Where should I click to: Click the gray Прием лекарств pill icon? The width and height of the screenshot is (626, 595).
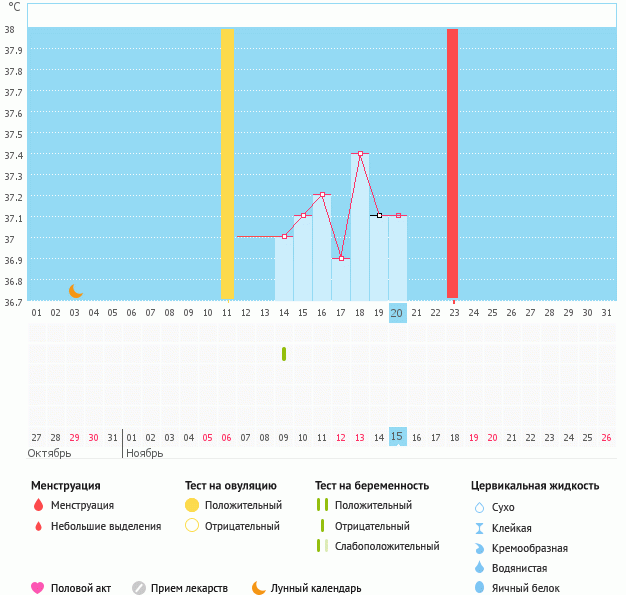(139, 588)
